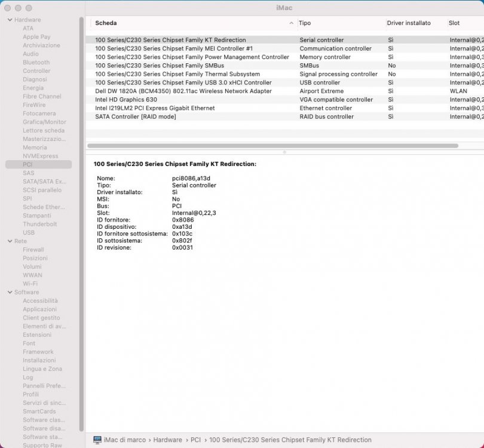The image size is (484, 448).
Task: Select Thunderbolt in the sidebar
Action: point(39,224)
